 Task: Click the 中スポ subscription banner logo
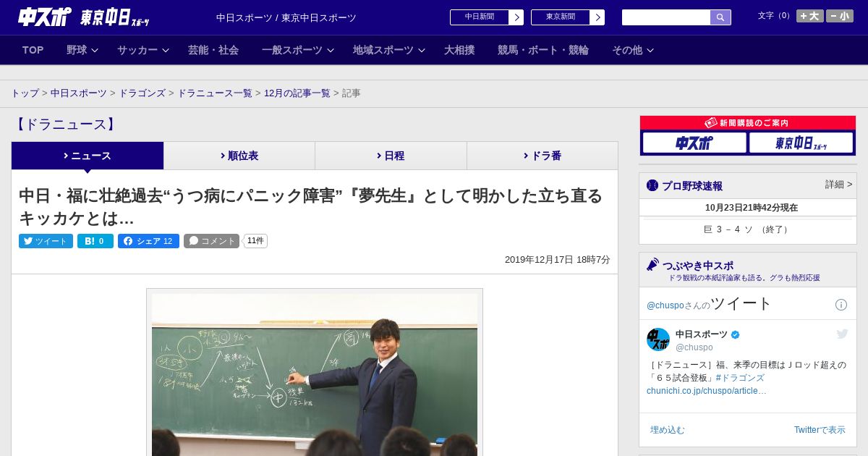click(694, 143)
